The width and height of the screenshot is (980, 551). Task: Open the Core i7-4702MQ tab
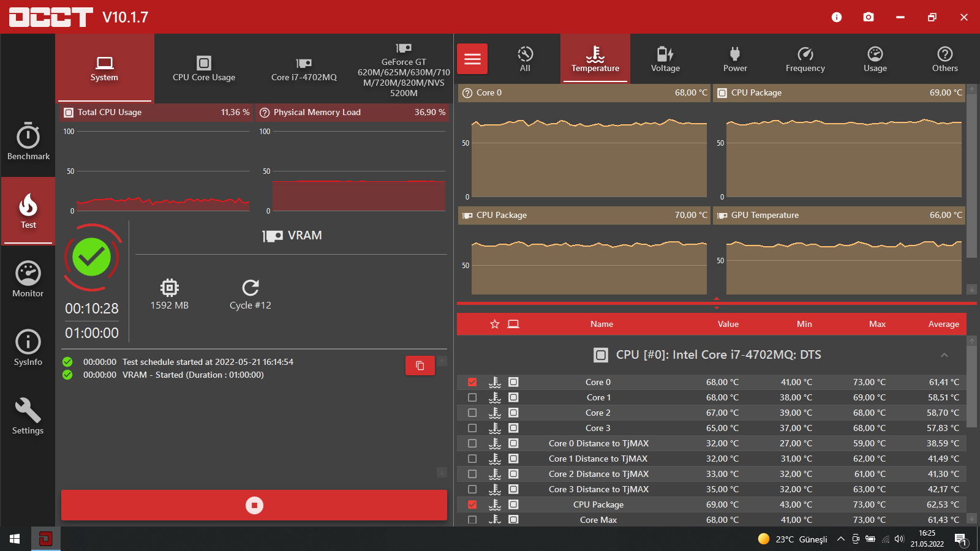[x=304, y=68]
